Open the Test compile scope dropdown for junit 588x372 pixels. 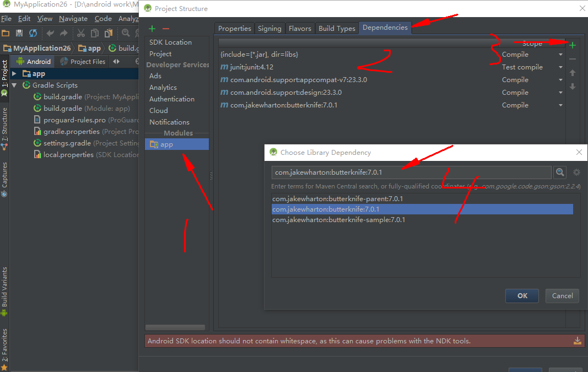click(560, 67)
